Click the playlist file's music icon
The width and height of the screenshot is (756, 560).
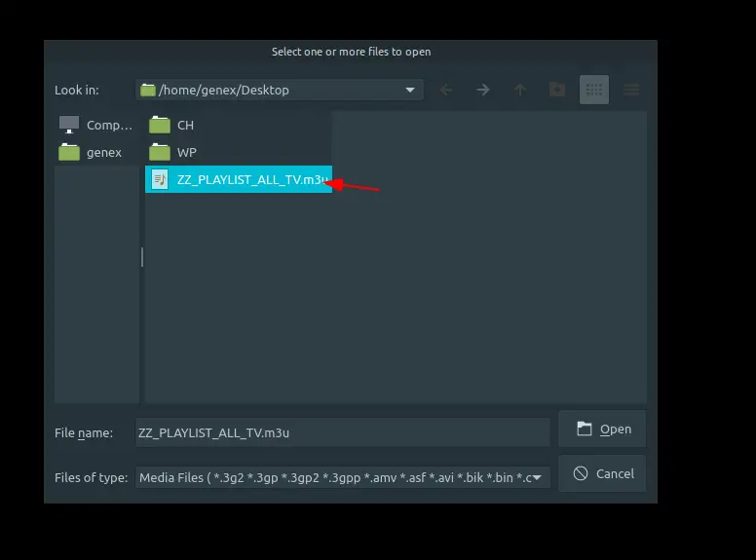(160, 179)
